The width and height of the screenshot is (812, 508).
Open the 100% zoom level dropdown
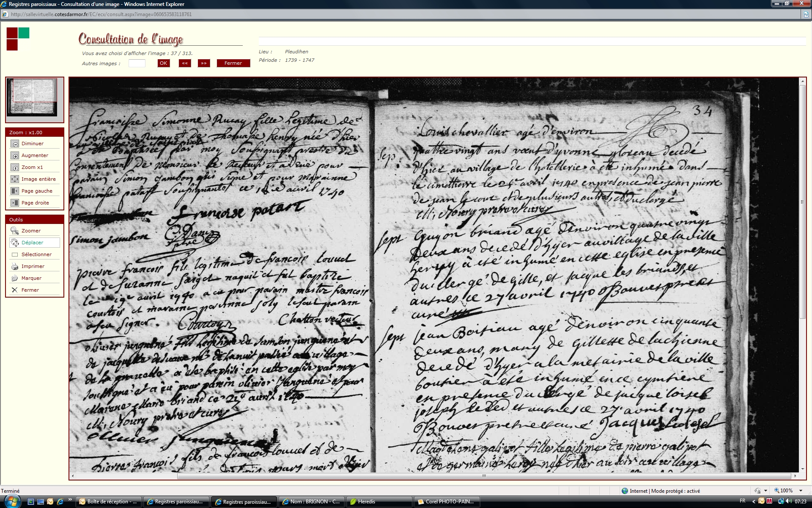pyautogui.click(x=801, y=491)
